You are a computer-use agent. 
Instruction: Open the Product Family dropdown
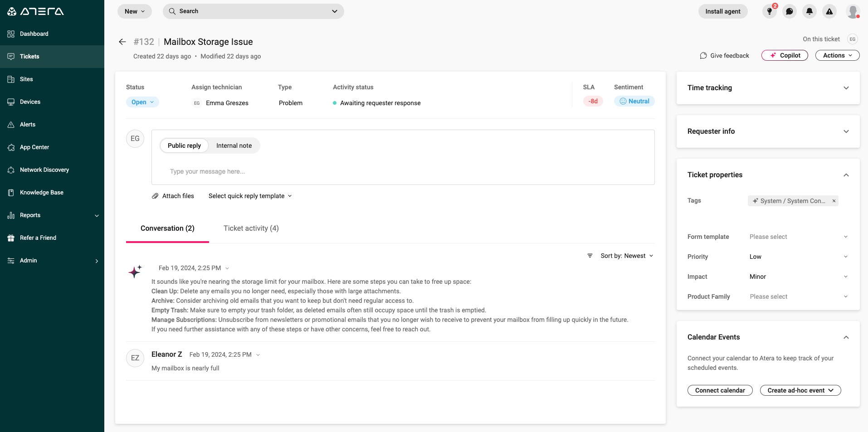pos(799,296)
